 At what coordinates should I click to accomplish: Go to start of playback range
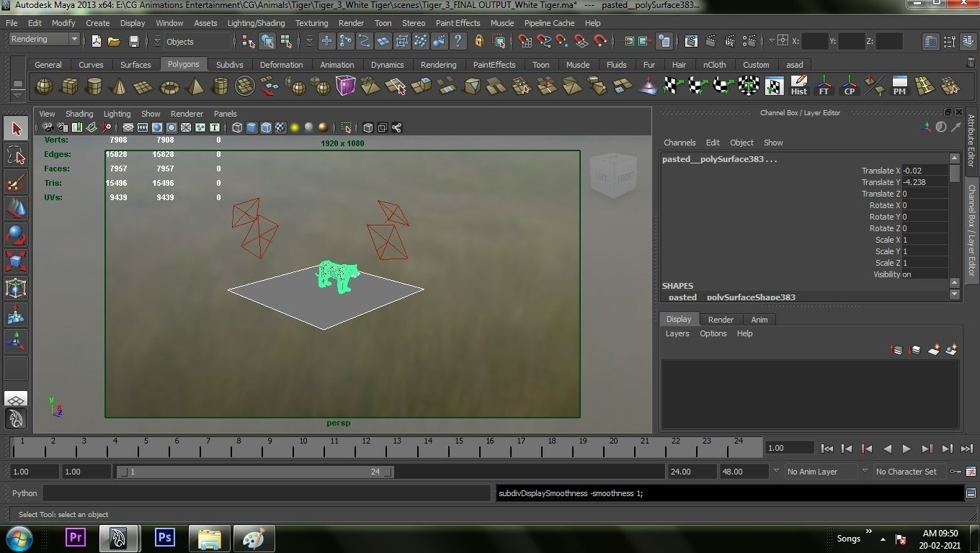click(x=827, y=449)
